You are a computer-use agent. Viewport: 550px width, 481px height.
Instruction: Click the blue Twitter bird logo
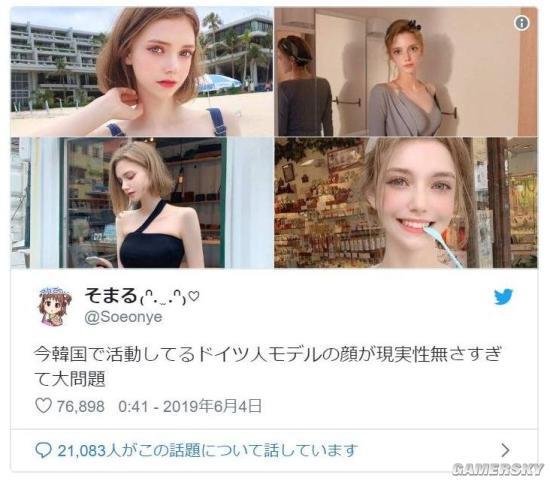point(503,296)
